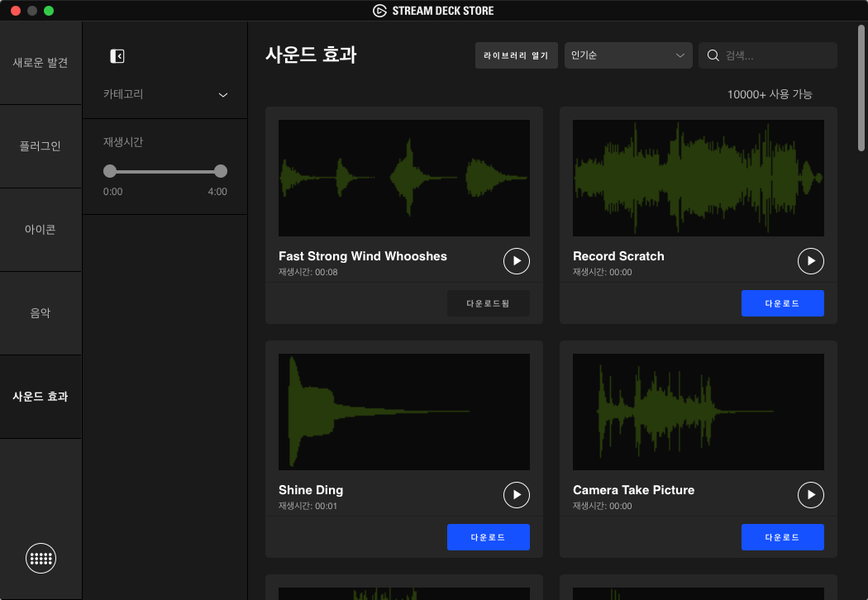This screenshot has height=600, width=868.
Task: Click inside the 검색 search field
Action: [x=768, y=55]
